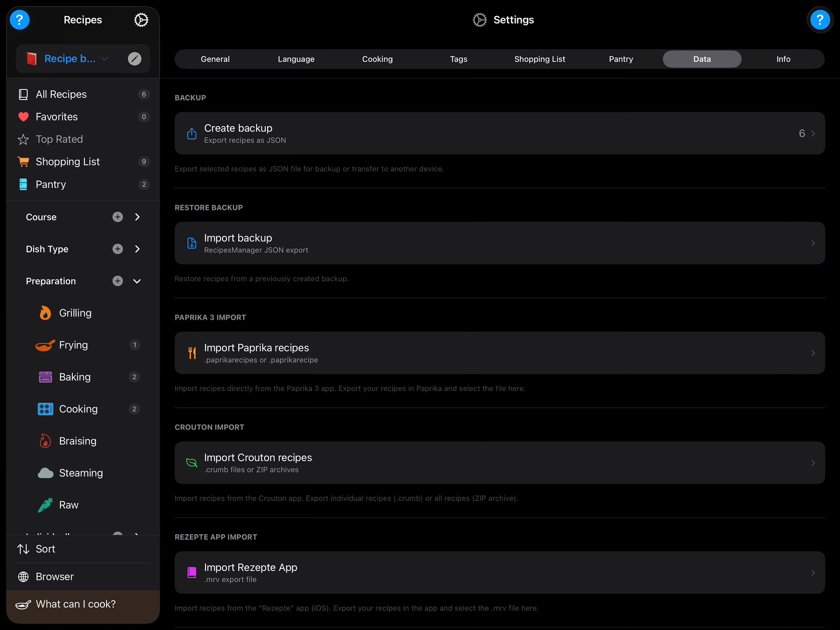840x630 pixels.
Task: Expand the Dish Type section chevron
Action: 137,249
